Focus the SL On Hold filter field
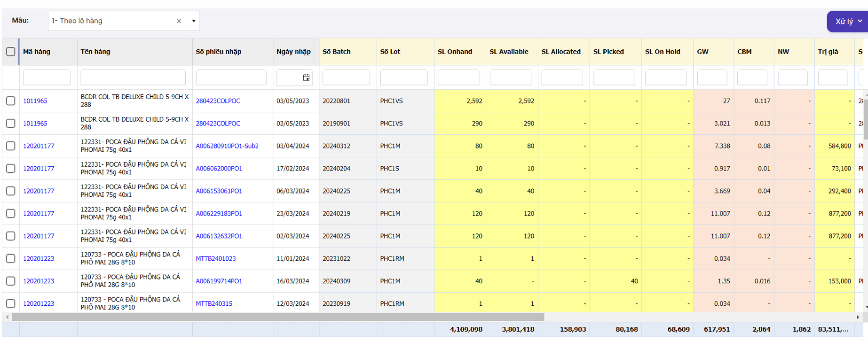 (x=666, y=77)
